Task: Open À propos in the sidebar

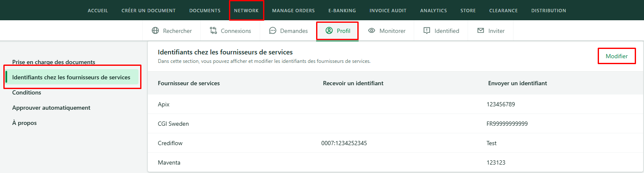Action: (24, 123)
